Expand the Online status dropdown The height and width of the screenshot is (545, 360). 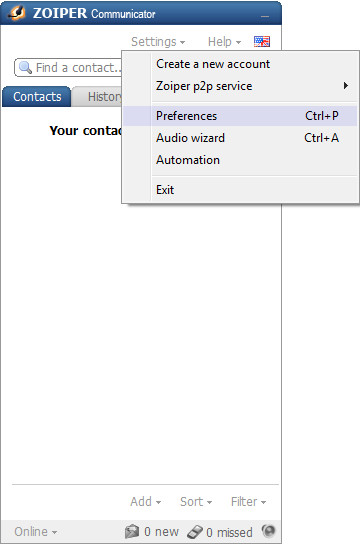pos(35,531)
